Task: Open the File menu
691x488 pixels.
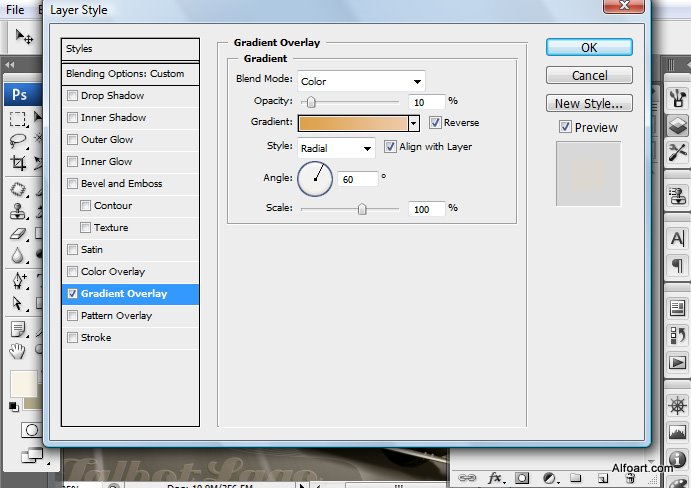Action: pyautogui.click(x=16, y=9)
